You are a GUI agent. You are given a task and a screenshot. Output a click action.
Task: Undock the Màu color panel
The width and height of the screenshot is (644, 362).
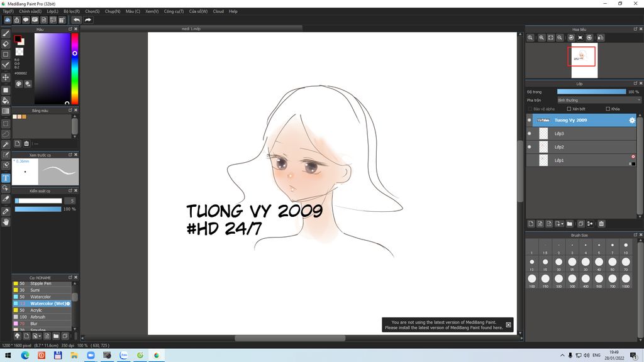point(70,29)
